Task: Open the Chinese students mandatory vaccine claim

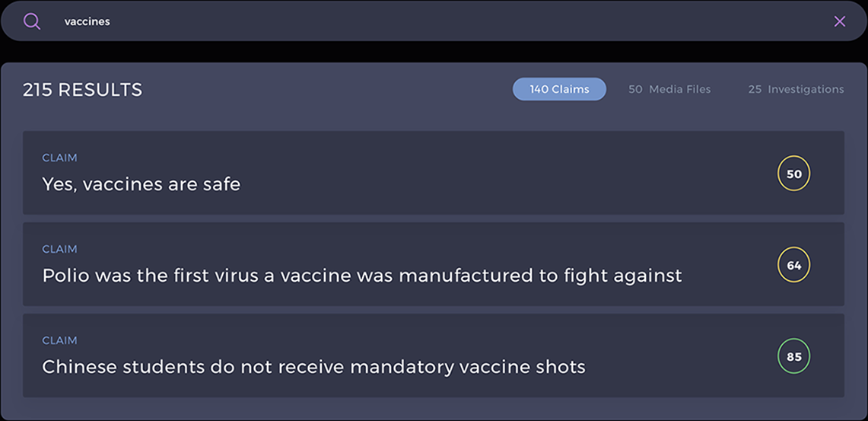Action: (x=434, y=356)
